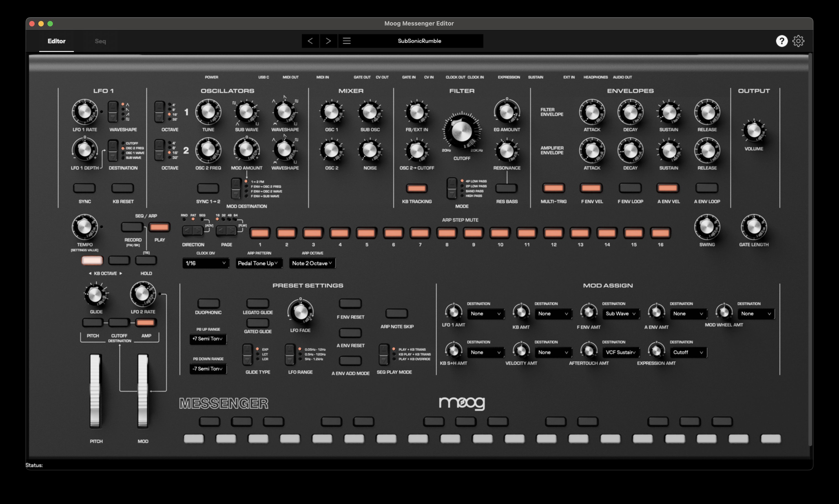
Task: Open the preset hamburger menu
Action: pos(347,41)
